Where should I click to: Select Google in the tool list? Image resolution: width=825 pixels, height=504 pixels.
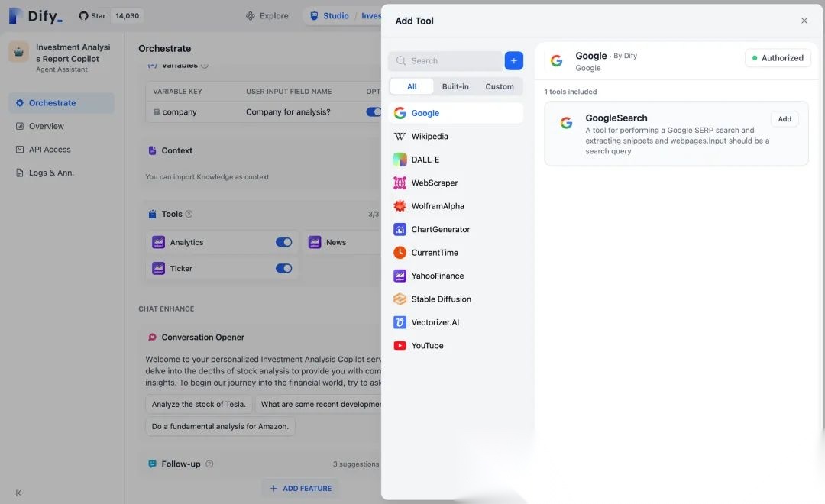coord(455,113)
